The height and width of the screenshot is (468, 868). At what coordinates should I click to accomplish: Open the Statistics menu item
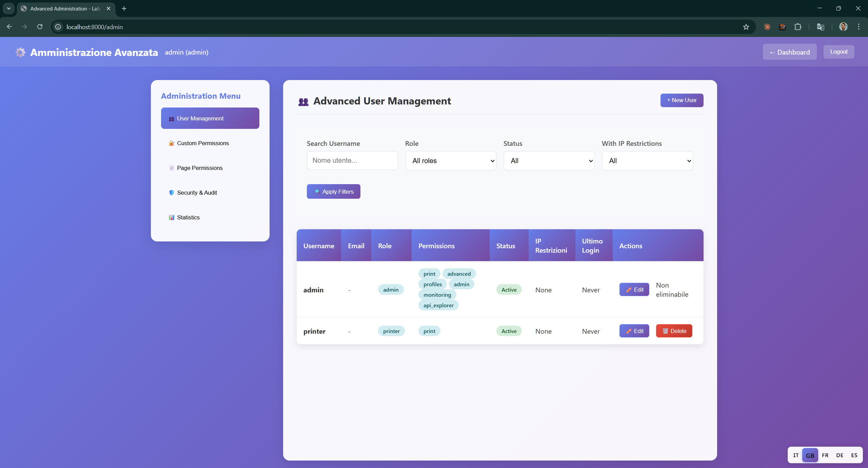click(x=210, y=217)
